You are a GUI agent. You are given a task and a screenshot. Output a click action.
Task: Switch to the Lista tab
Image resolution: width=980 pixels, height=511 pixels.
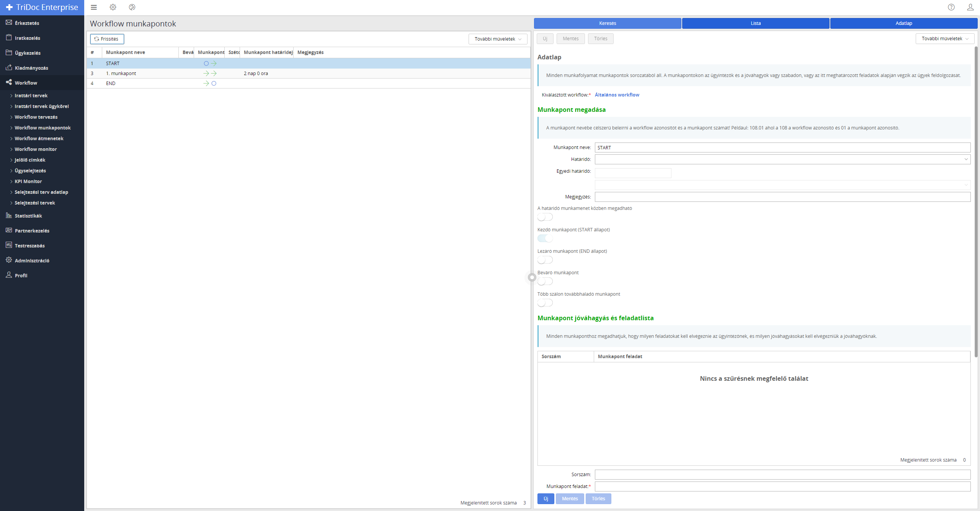coord(755,23)
